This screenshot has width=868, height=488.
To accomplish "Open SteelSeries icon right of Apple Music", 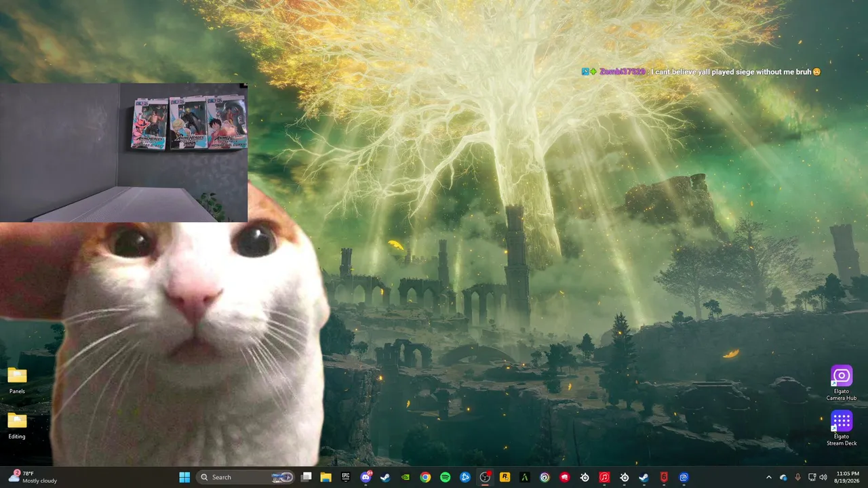I will click(624, 477).
